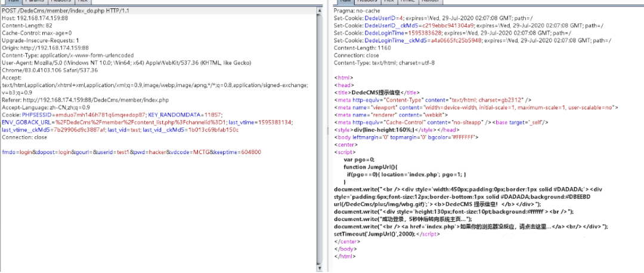Screen dimensions: 644x273
Task: Open the response Render tab
Action: click(432, 2)
